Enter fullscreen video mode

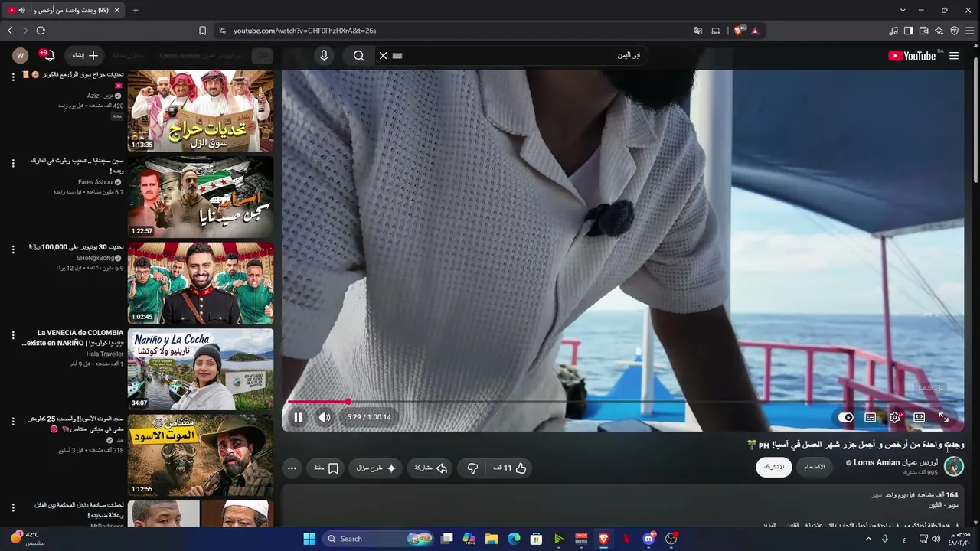pyautogui.click(x=944, y=417)
